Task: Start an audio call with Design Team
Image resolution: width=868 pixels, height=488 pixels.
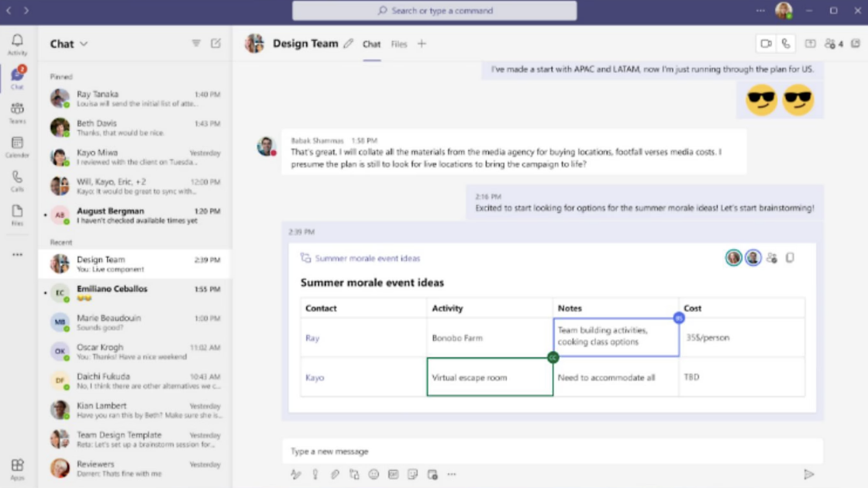Action: click(786, 44)
